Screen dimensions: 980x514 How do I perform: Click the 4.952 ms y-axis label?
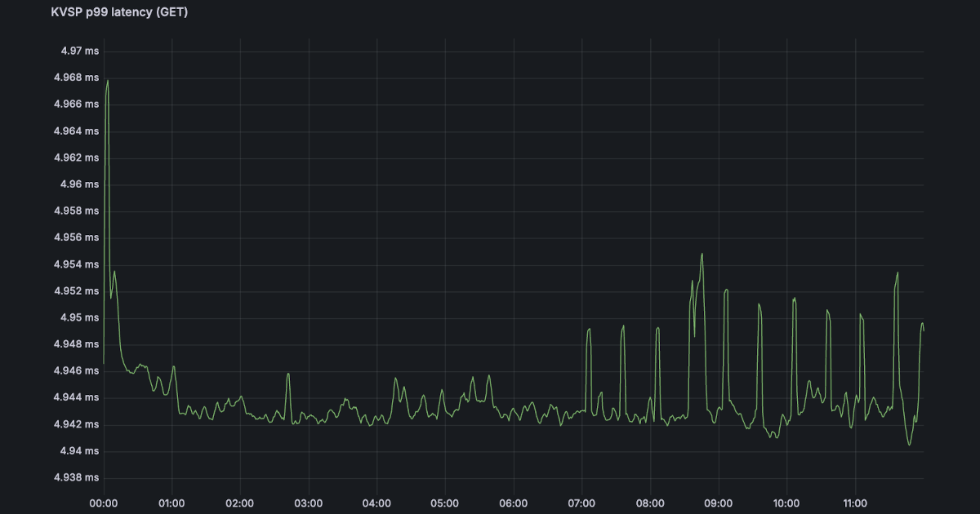point(77,291)
